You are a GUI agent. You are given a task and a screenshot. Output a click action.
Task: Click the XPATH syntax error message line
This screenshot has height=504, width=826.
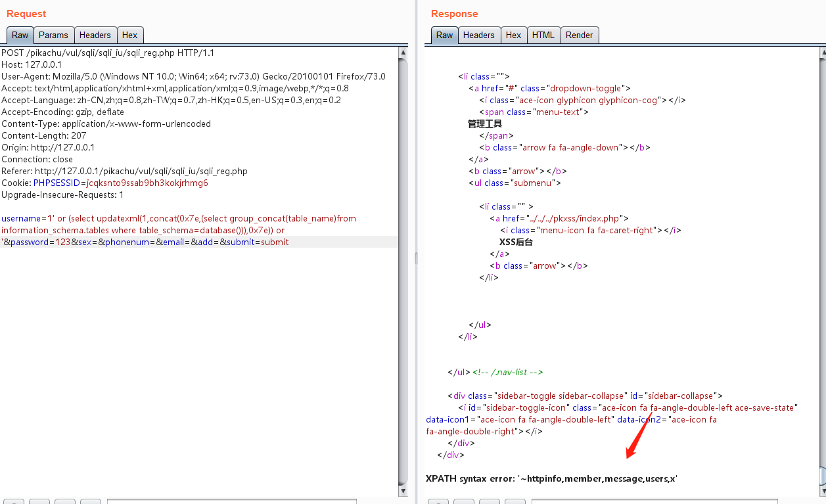(552, 478)
